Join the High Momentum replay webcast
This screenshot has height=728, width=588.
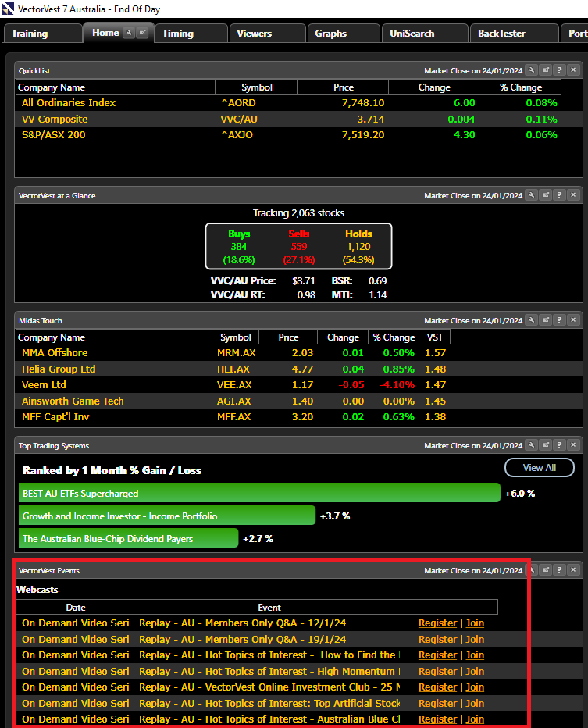tap(475, 671)
